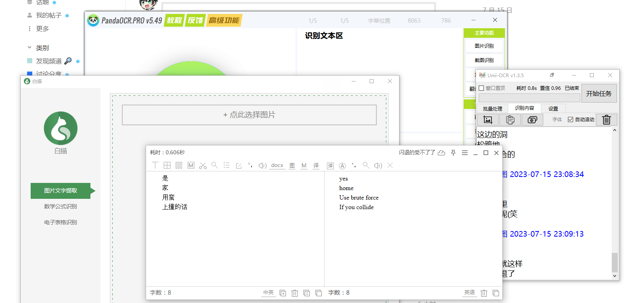Select 数学公式识别 in the 白描 sidebar
The width and height of the screenshot is (644, 303).
61,206
